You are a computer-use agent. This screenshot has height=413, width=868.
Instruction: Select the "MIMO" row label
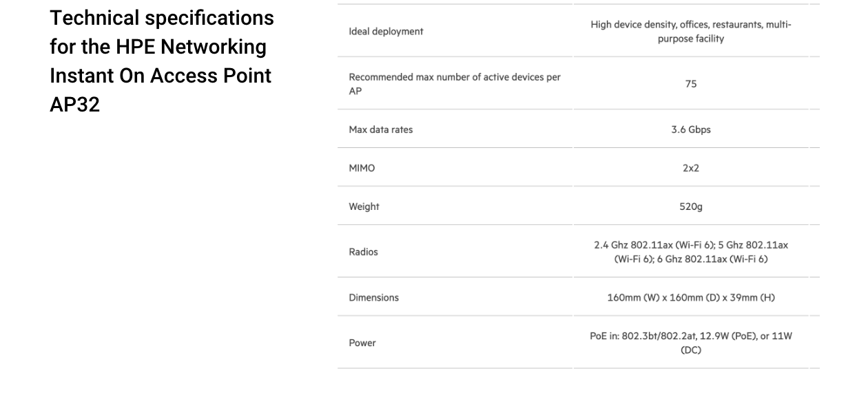[362, 168]
